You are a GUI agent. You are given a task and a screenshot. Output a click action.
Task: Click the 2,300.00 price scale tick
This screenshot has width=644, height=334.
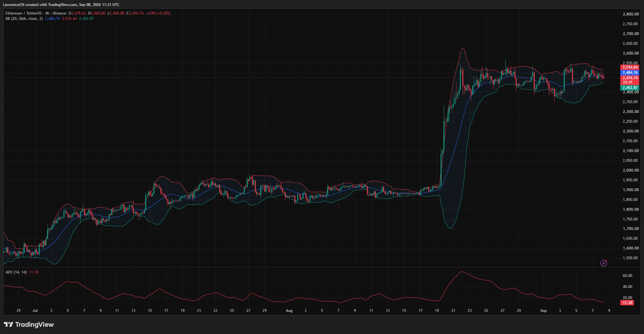tap(631, 112)
